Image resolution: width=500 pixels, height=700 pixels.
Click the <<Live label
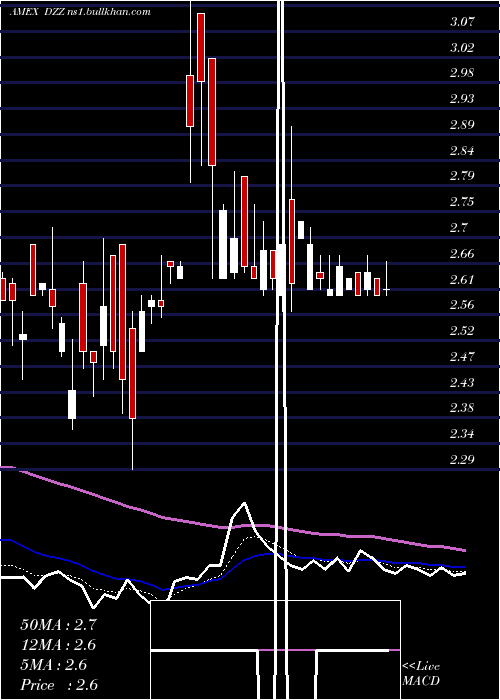421,667
